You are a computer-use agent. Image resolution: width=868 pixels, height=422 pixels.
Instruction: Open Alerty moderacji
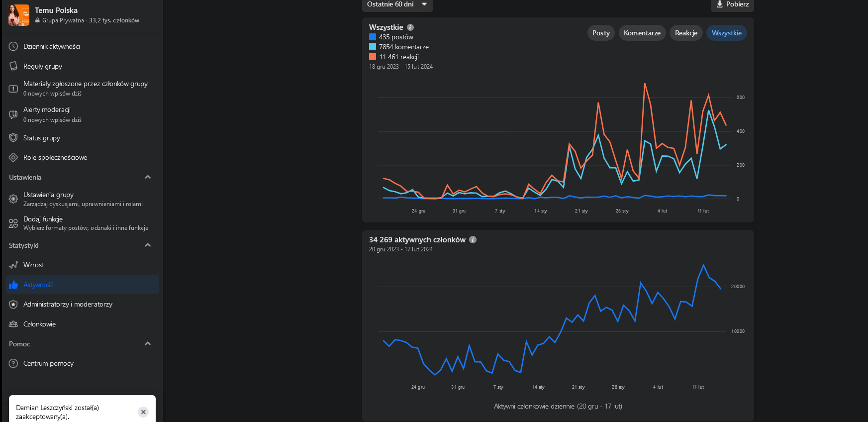point(82,114)
